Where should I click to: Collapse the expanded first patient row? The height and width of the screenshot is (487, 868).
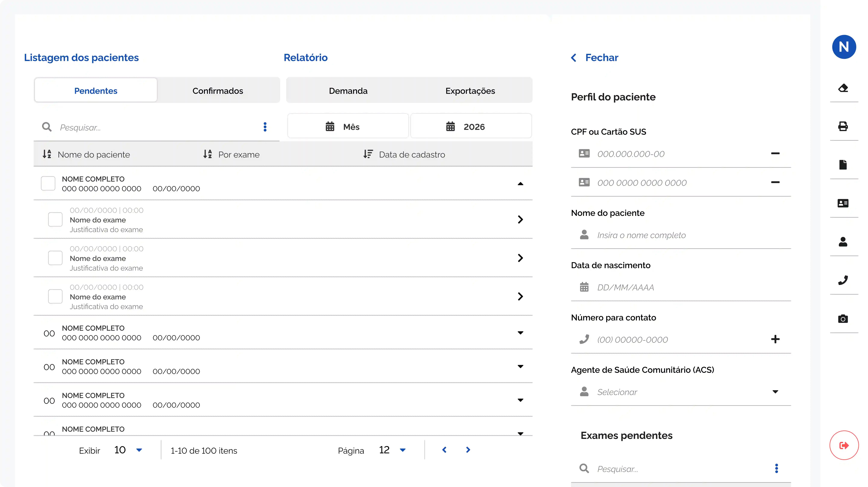pyautogui.click(x=520, y=184)
